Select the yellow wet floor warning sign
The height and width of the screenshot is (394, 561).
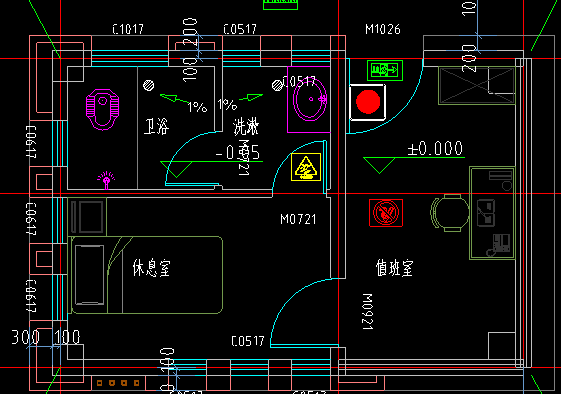[306, 167]
